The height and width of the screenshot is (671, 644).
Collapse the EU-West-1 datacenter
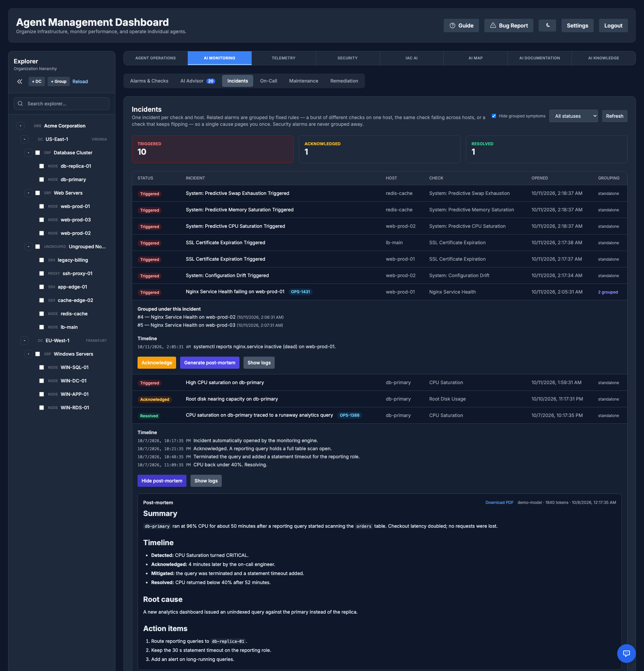point(24,341)
